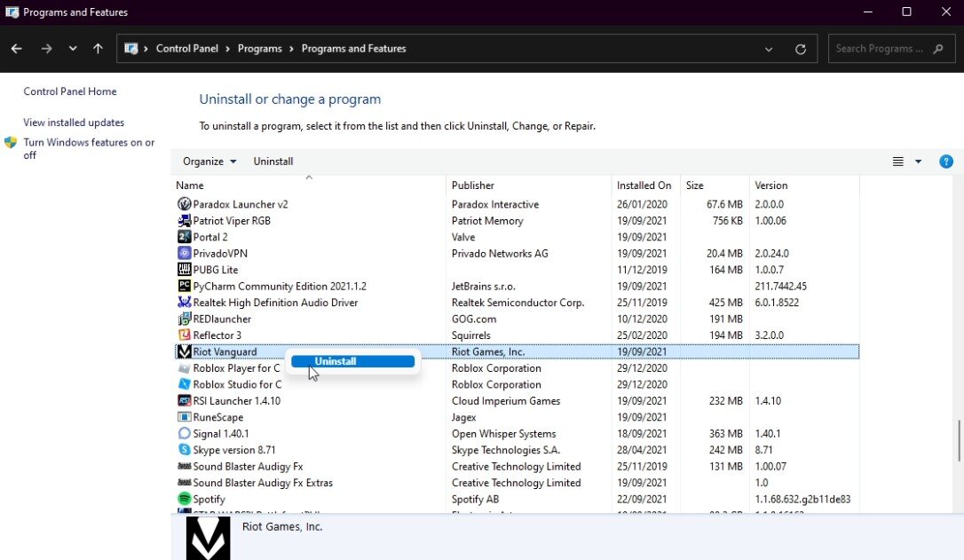The height and width of the screenshot is (560, 964).
Task: Click the PrivadoVPN program icon
Action: tap(185, 254)
